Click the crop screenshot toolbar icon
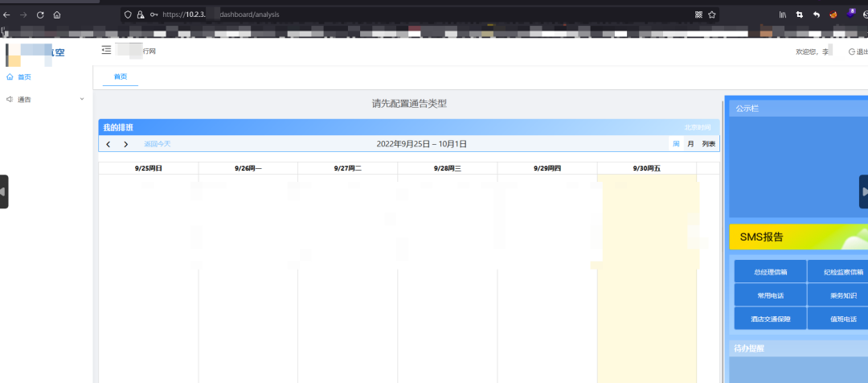 [x=800, y=15]
